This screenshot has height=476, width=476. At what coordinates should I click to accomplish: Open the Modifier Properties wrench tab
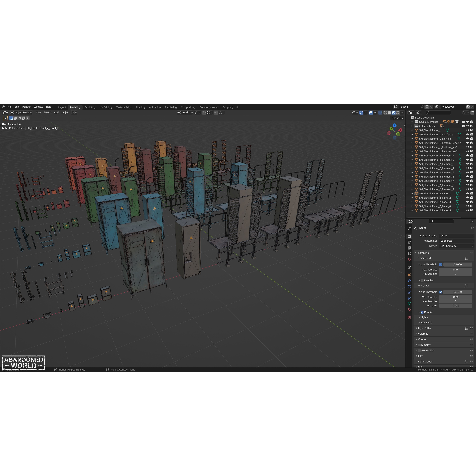pos(409,281)
